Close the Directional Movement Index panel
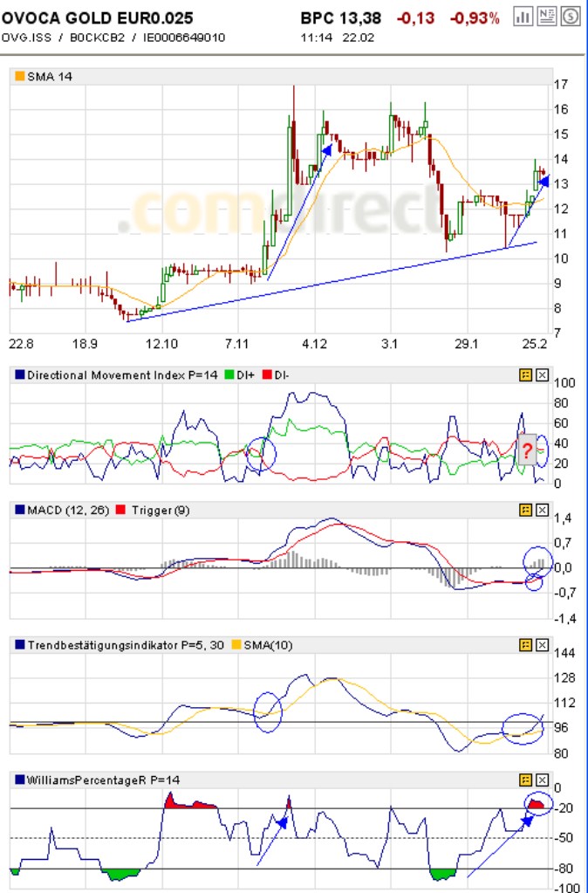The image size is (588, 893). point(542,375)
